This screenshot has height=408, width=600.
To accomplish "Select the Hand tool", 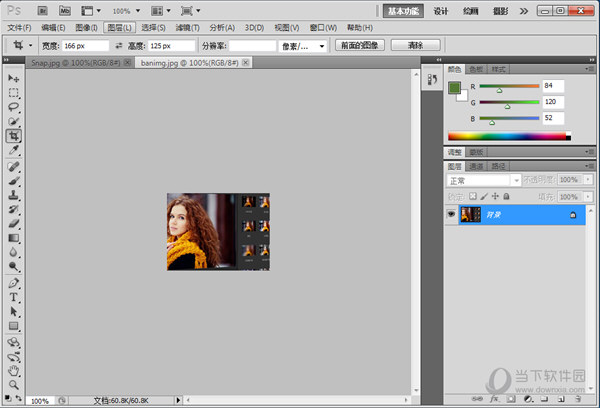I will tap(14, 369).
